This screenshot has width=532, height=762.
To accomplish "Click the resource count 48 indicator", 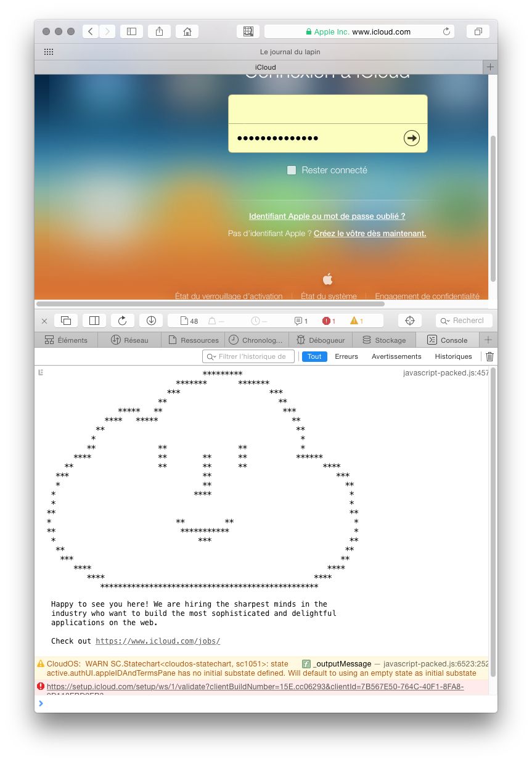I will tap(189, 321).
